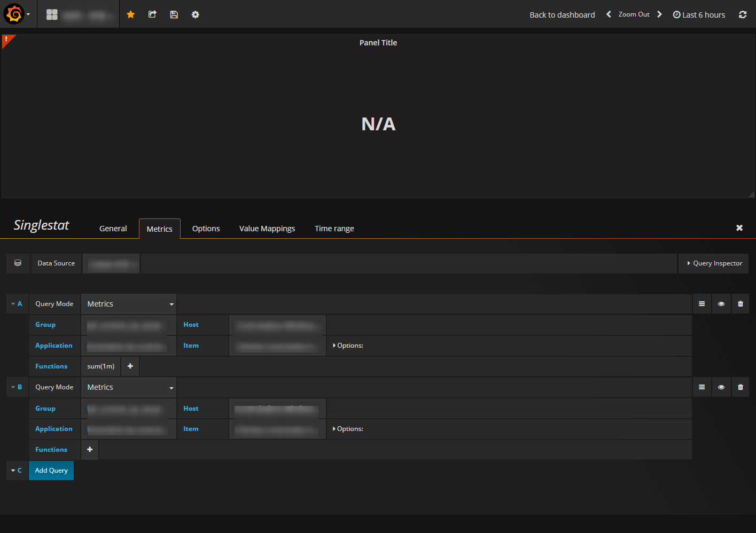Click the Item field of query A
This screenshot has width=756, height=533.
[x=278, y=346]
